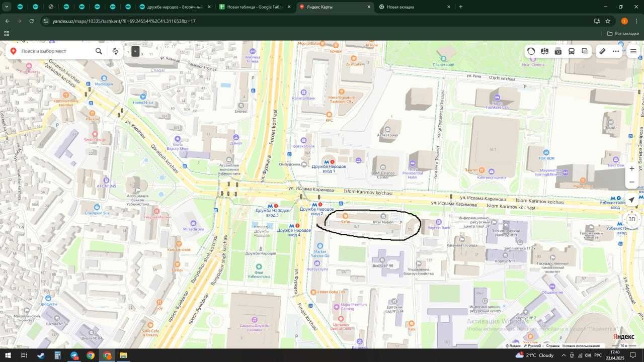Open the route builder icon

click(115, 51)
